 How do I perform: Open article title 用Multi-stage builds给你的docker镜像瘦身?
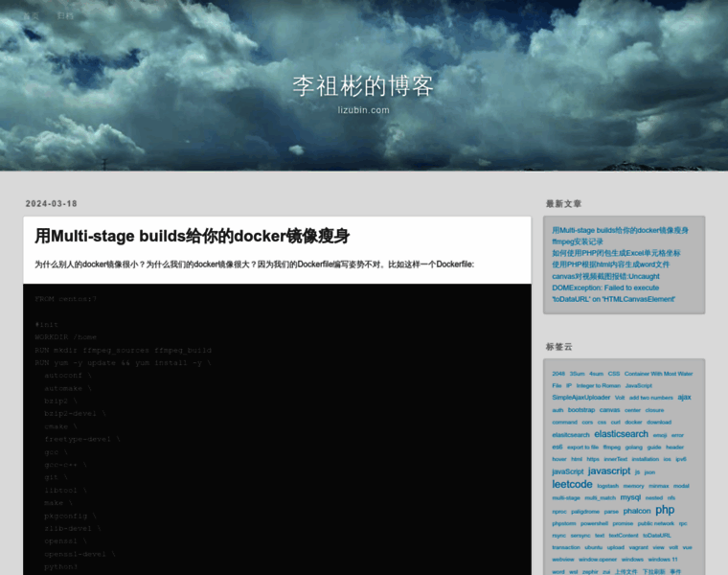click(193, 236)
